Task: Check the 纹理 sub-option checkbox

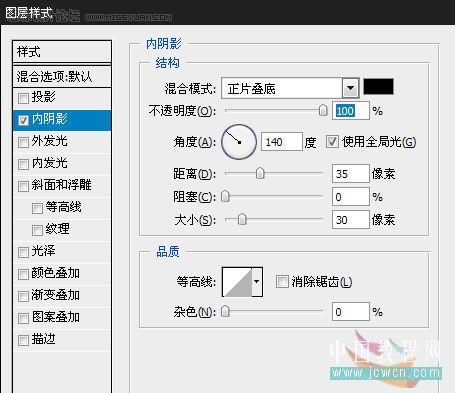Action: coord(37,230)
